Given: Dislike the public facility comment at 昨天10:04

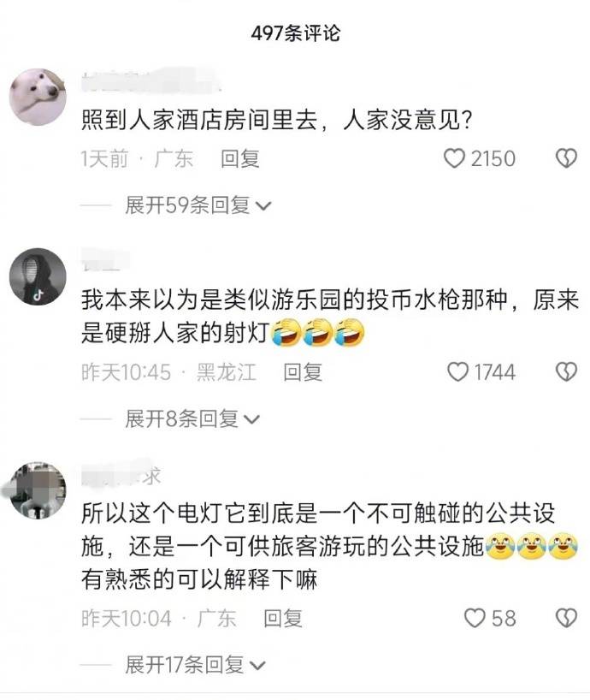Looking at the screenshot, I should coord(566,618).
